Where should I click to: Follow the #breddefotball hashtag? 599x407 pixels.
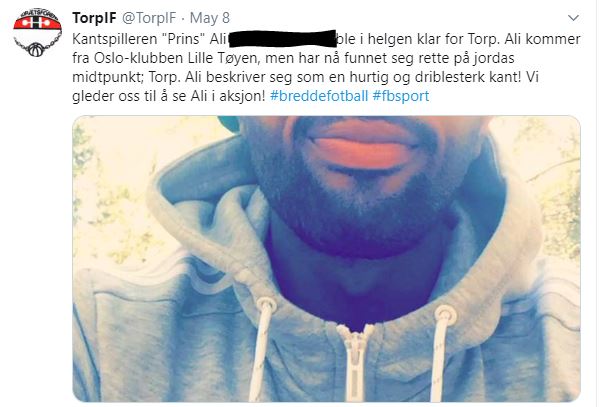click(x=319, y=96)
